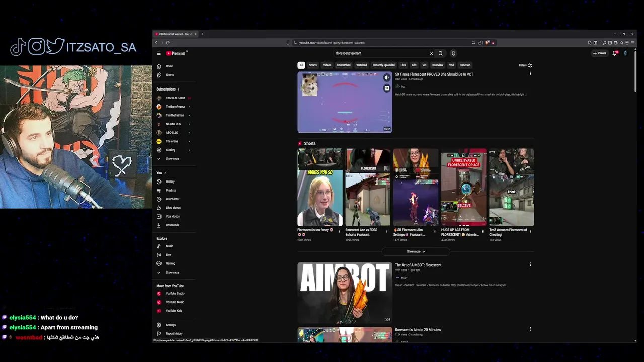Reload the page in the browser
The image size is (644, 362).
pos(168,43)
